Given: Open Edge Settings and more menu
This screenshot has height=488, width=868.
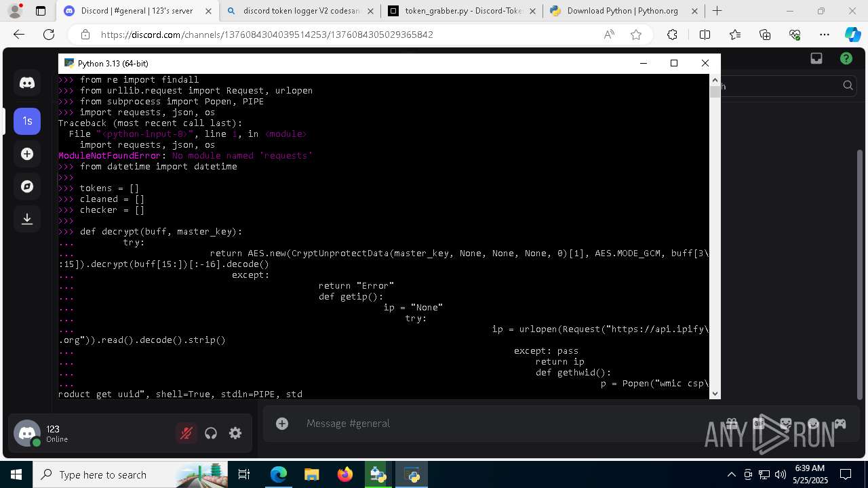Looking at the screenshot, I should click(825, 35).
